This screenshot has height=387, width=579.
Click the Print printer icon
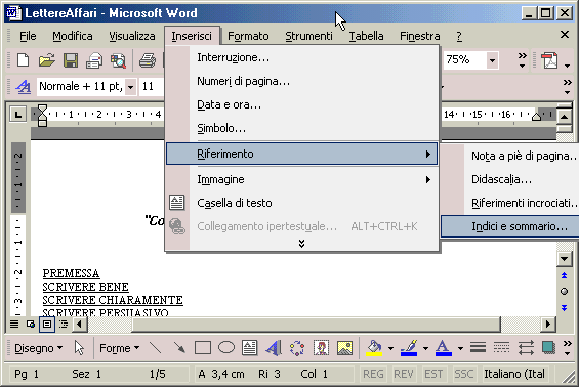[147, 60]
